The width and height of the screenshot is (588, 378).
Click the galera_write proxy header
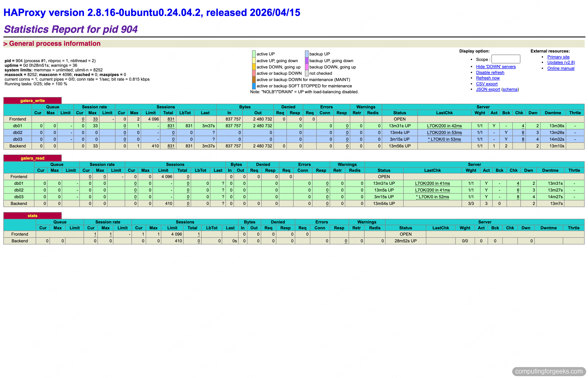point(32,101)
